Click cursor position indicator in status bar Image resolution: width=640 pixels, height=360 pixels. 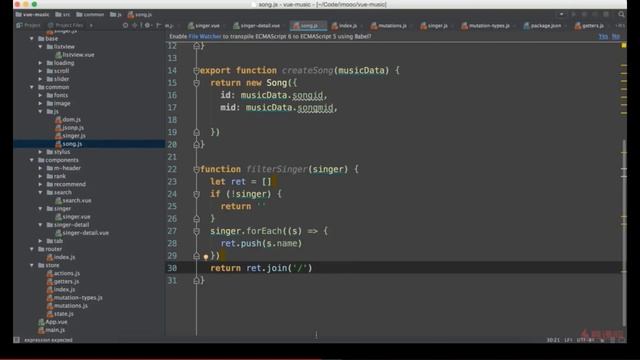553,340
